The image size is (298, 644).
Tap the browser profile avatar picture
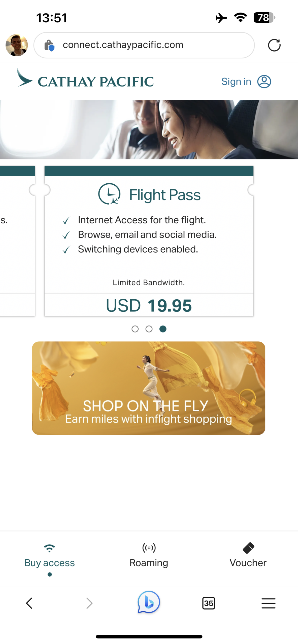17,45
